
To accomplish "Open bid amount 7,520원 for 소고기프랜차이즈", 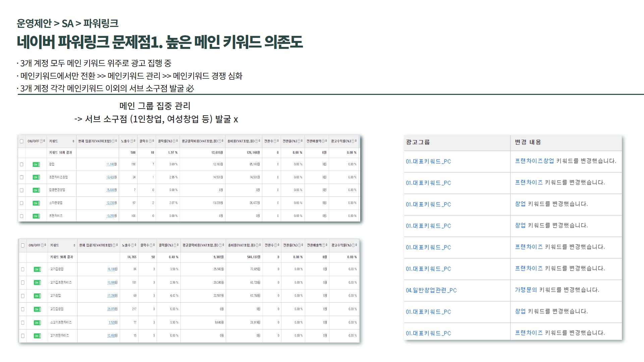I will pos(113,322).
